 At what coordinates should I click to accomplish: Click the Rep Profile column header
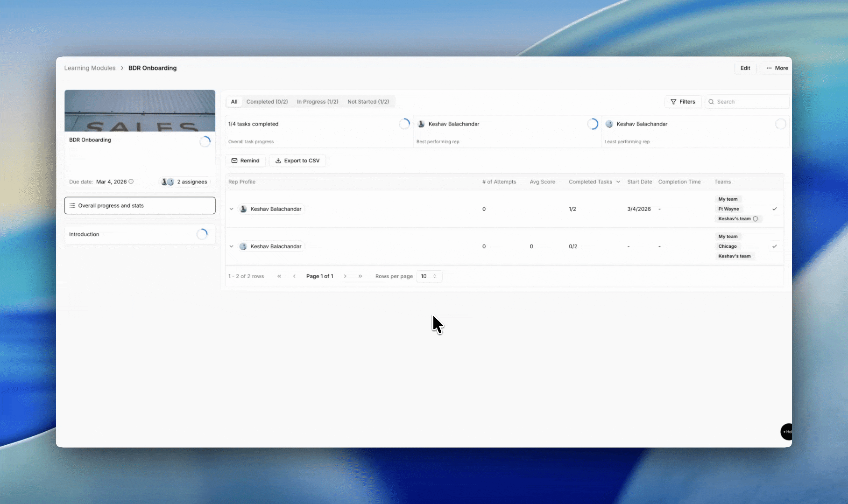pyautogui.click(x=242, y=182)
